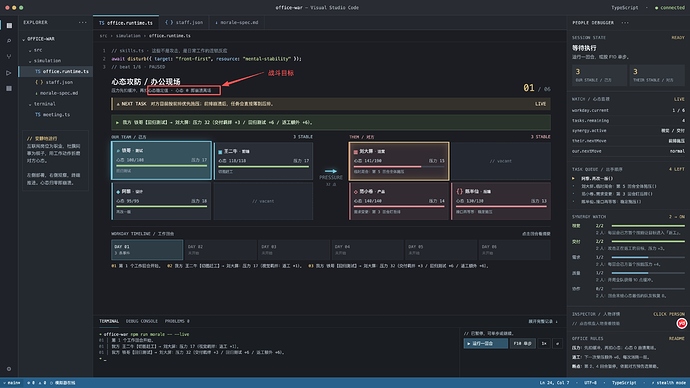The image size is (690, 388).
Task: Switch to the office.runtime.ts editor tab
Action: coord(126,22)
